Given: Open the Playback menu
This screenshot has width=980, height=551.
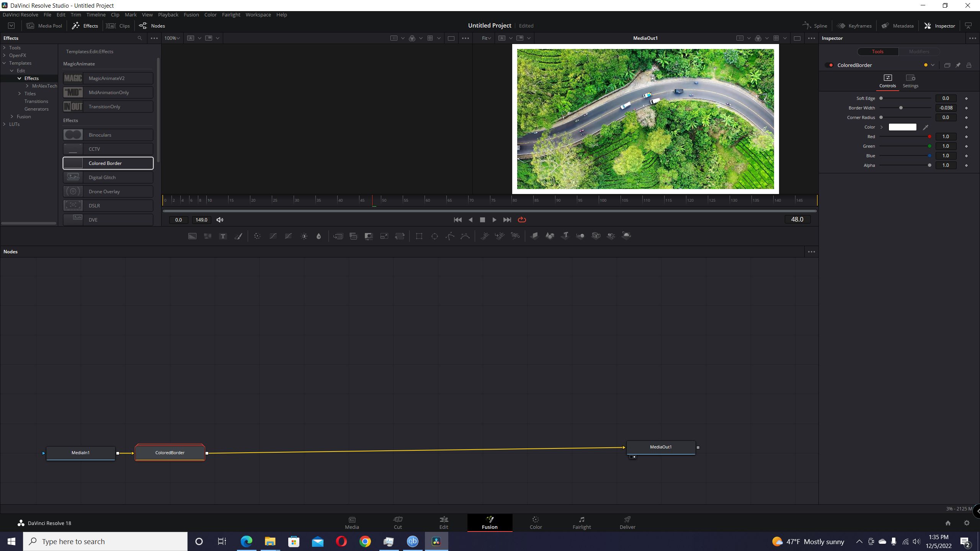Looking at the screenshot, I should pos(168,15).
